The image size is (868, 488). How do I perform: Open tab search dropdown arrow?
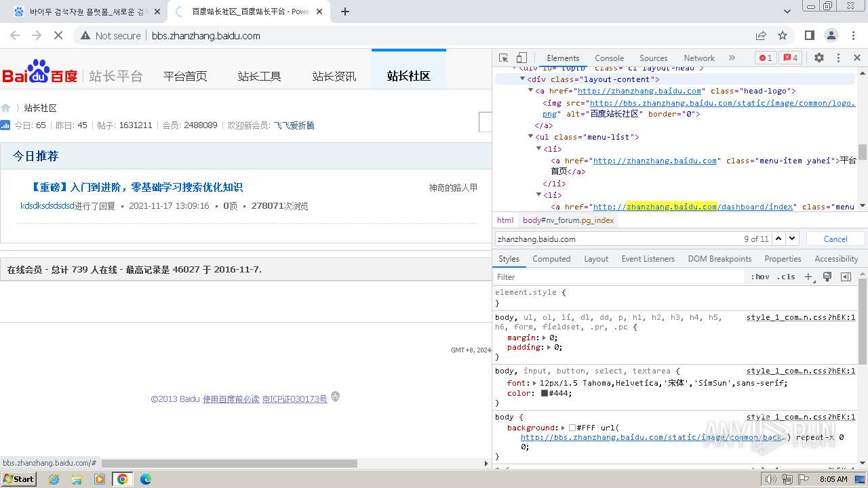point(787,12)
